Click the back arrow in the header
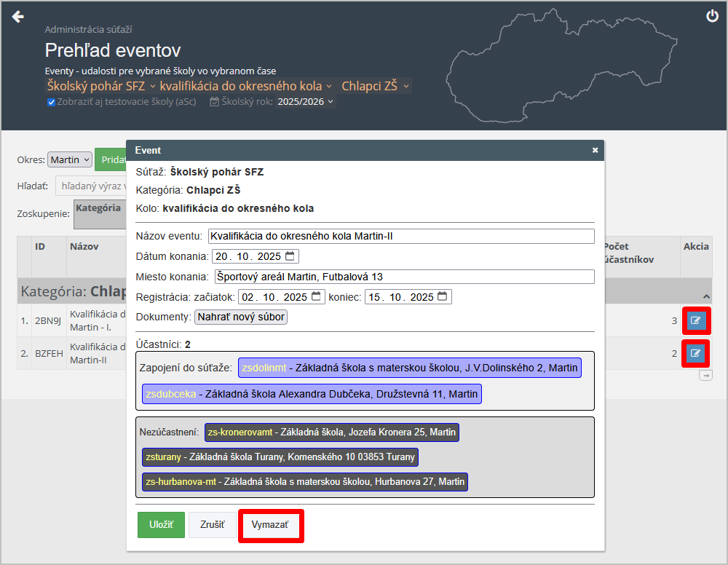Image resolution: width=728 pixels, height=565 pixels. point(18,17)
